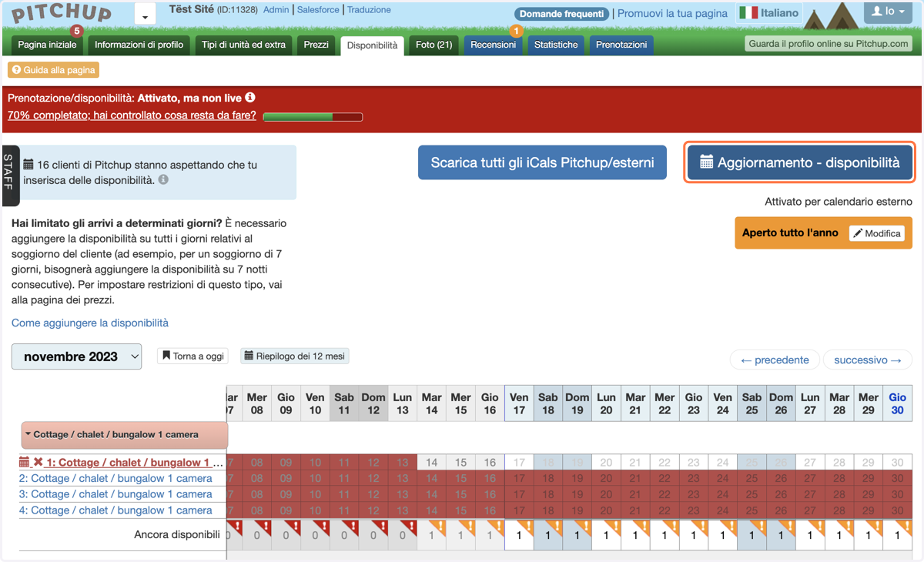924x562 pixels.
Task: Open unit 3: Cottage / chalet / bungalow link
Action: (115, 494)
